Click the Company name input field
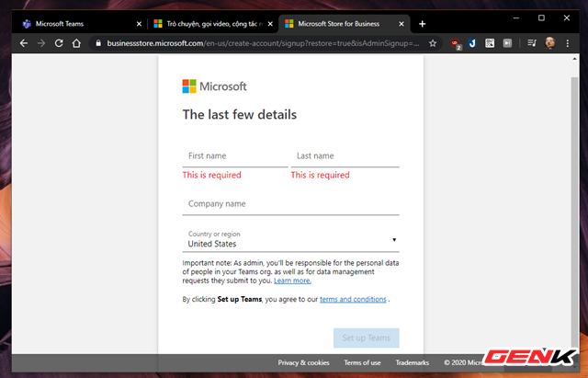 (x=290, y=204)
